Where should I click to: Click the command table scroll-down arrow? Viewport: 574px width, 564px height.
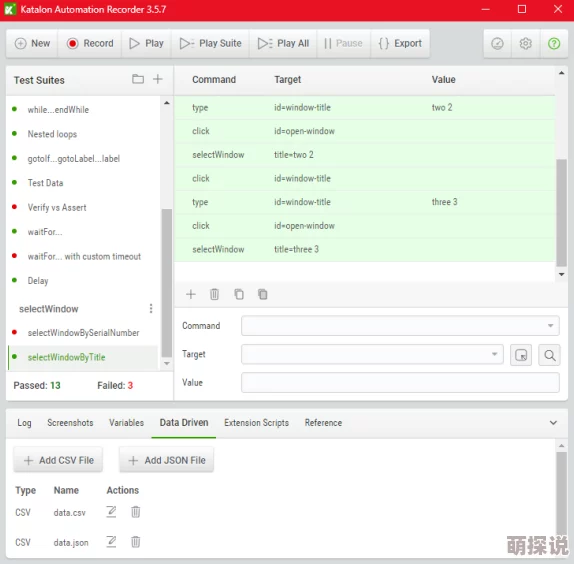[x=562, y=274]
